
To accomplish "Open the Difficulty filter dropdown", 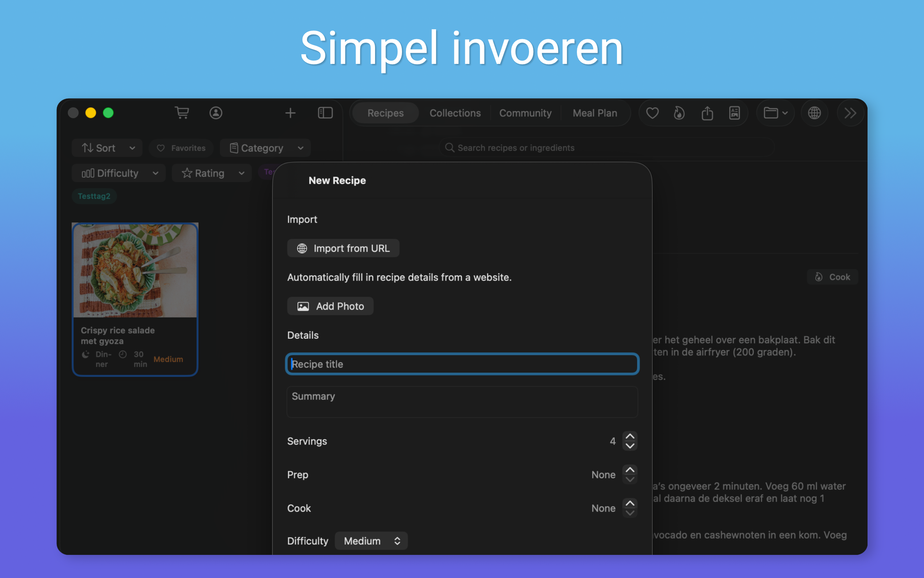I will tap(119, 173).
